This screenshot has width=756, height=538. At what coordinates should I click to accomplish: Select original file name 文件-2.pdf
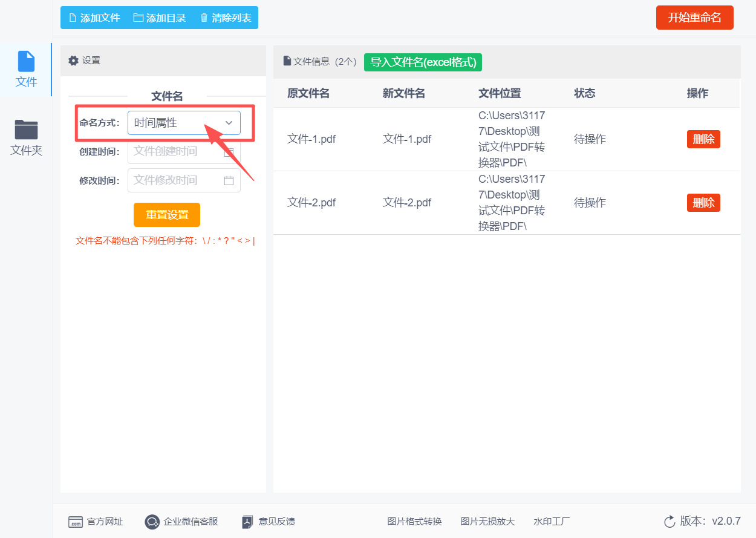[x=311, y=203]
